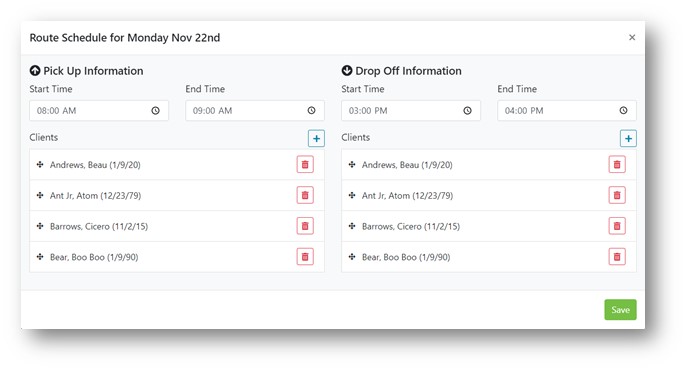Viewport: 687px width, 371px height.
Task: Add a client to Drop Off list
Action: point(628,138)
